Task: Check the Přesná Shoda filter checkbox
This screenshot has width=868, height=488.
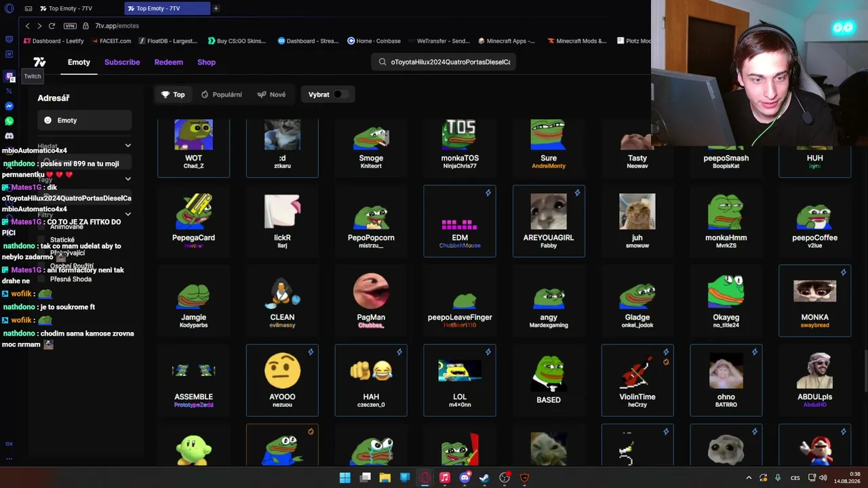Action: click(x=42, y=279)
